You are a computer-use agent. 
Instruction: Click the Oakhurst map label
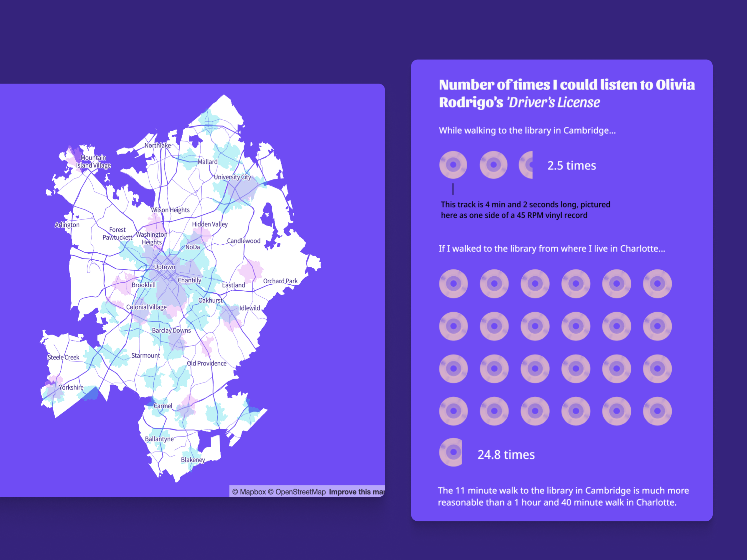pos(210,300)
